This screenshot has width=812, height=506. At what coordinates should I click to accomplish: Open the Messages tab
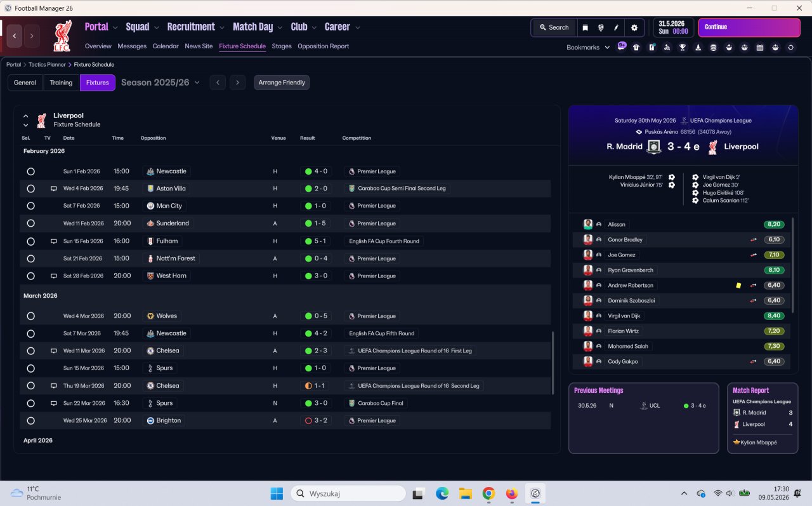point(132,46)
